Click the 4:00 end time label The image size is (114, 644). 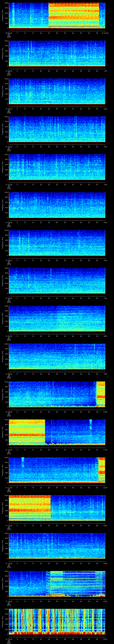105,184
